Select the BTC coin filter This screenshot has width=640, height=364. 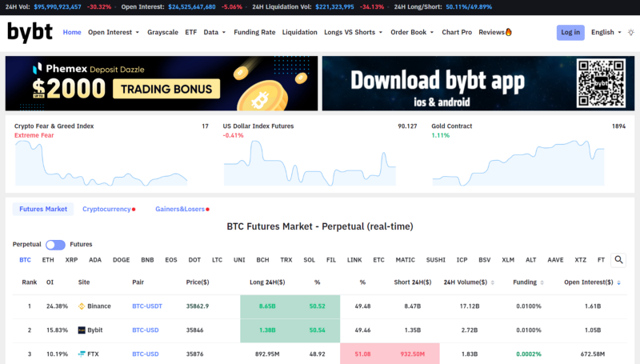[x=26, y=260]
